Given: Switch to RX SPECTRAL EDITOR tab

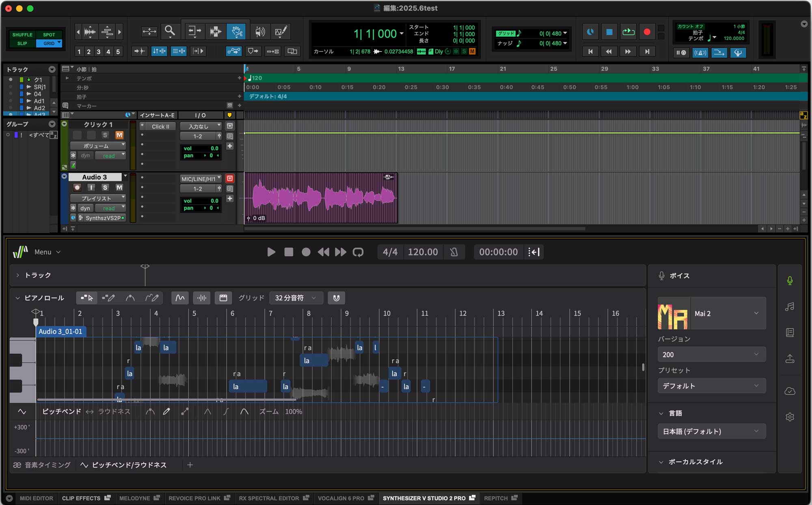Looking at the screenshot, I should 269,499.
